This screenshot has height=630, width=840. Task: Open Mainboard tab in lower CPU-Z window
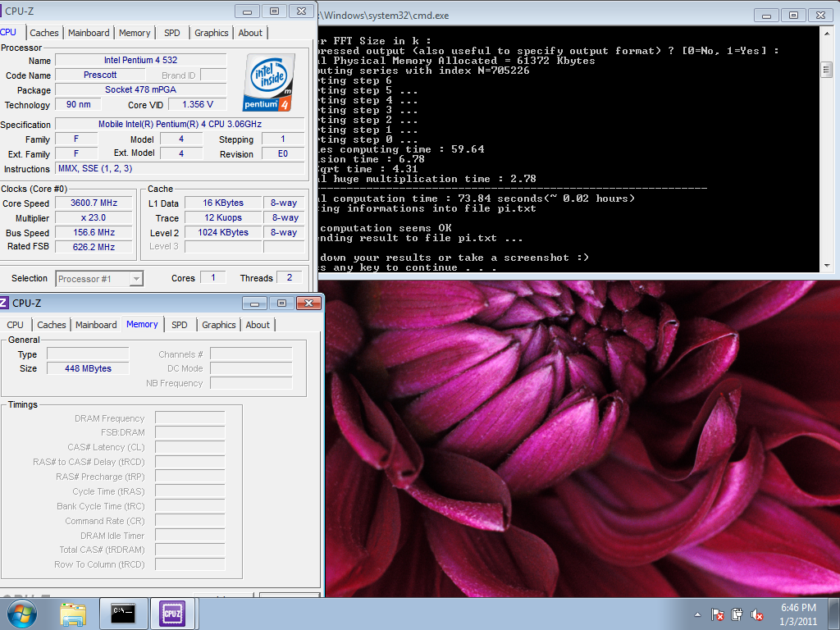[x=96, y=325]
